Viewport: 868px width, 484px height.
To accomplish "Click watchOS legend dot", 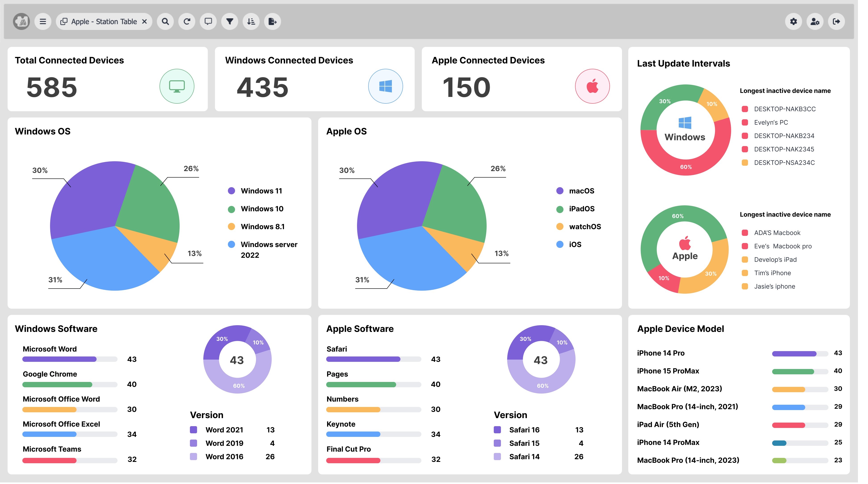I will 560,227.
